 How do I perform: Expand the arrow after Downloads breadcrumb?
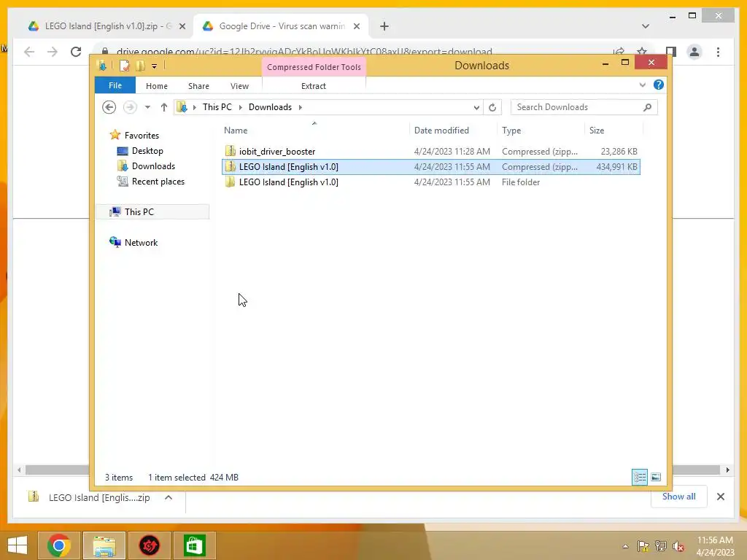300,107
